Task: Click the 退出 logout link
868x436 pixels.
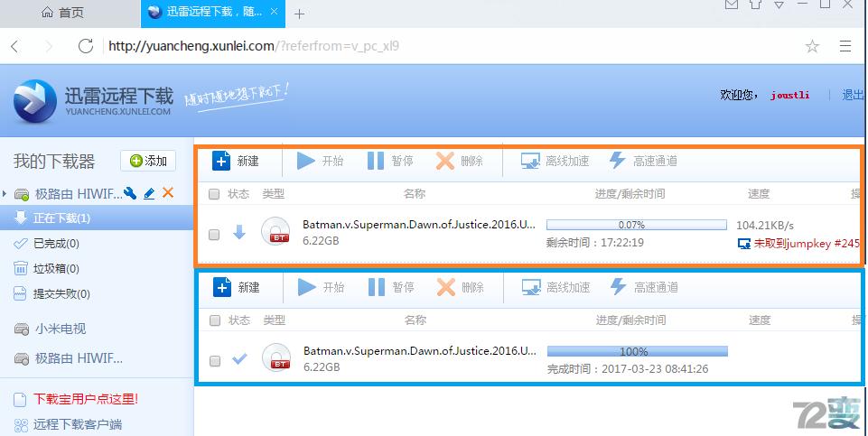Action: [x=853, y=95]
